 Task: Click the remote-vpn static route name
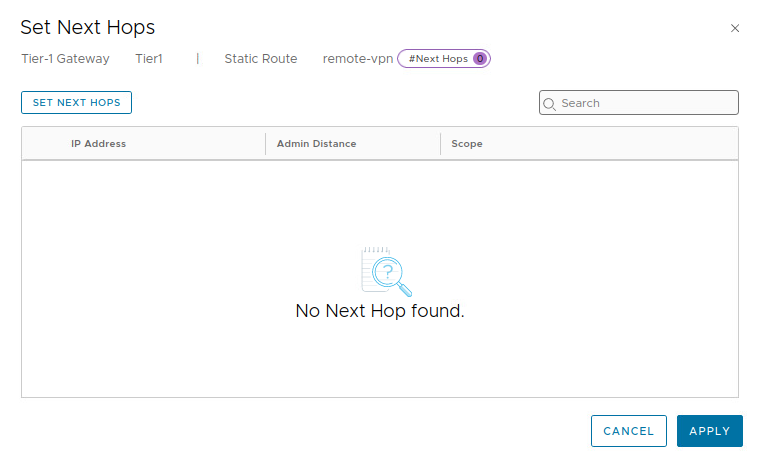coord(357,59)
